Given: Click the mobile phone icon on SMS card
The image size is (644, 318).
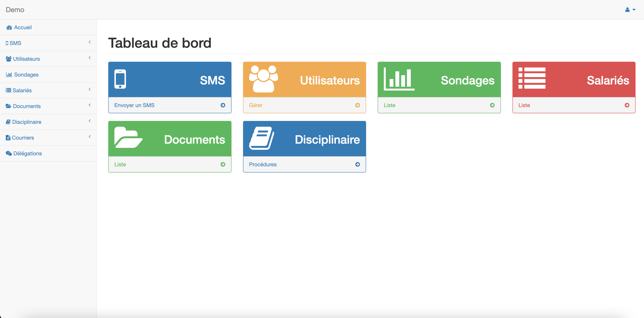Looking at the screenshot, I should pyautogui.click(x=120, y=79).
